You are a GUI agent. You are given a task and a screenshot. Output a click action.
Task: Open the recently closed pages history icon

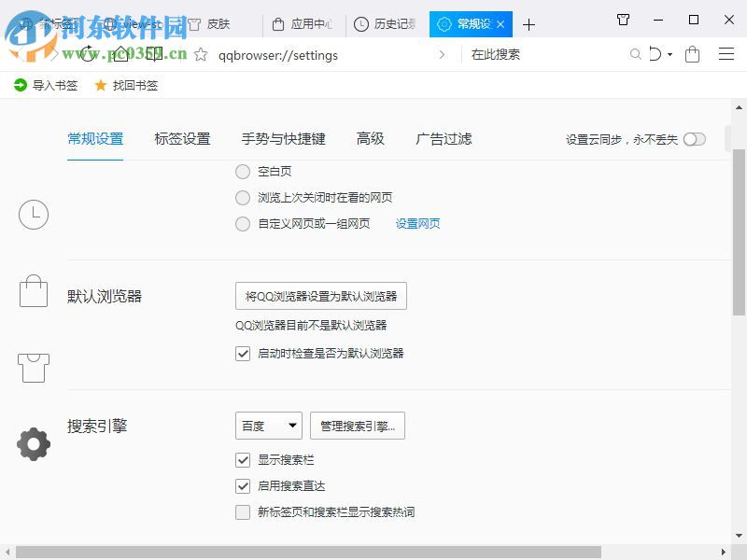[360, 24]
